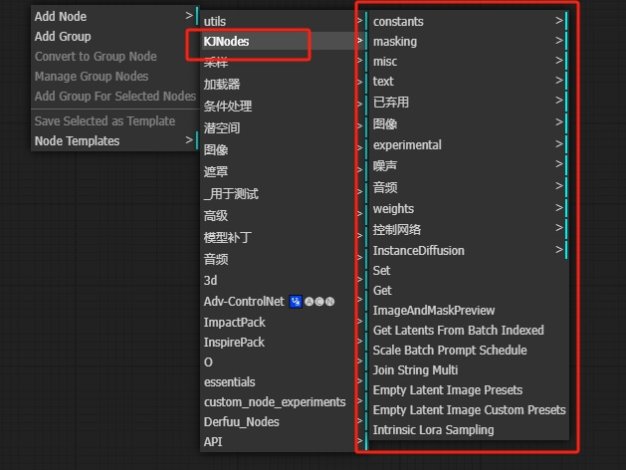Expand the 噪声 submenu
This screenshot has width=626, height=470.
[469, 165]
